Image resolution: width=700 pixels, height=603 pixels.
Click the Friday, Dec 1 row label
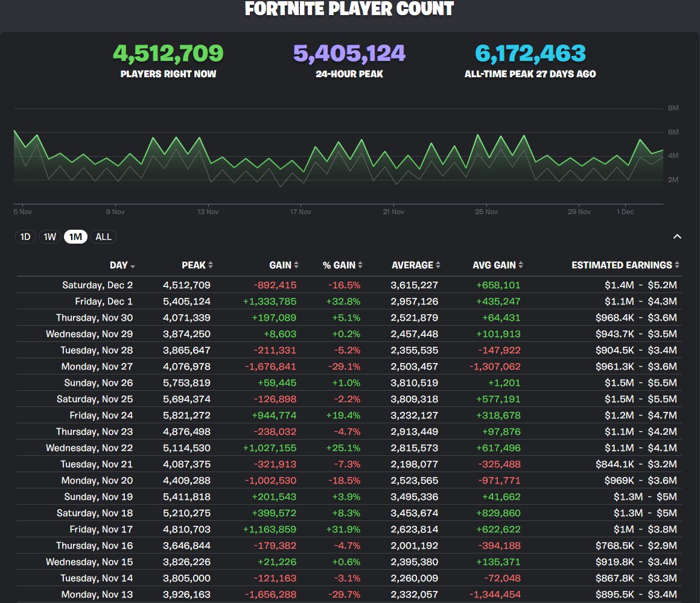(104, 301)
